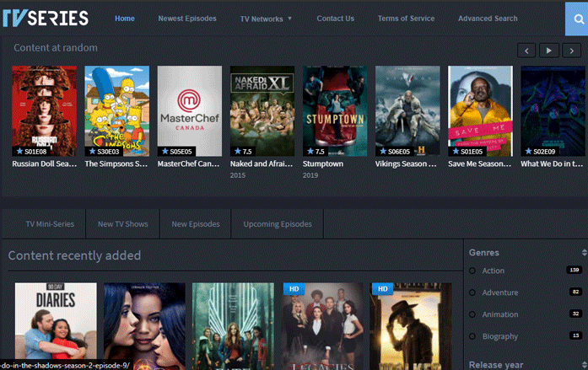Click the Russian Doll poster
Screen dimensions: 588x370
tap(44, 111)
